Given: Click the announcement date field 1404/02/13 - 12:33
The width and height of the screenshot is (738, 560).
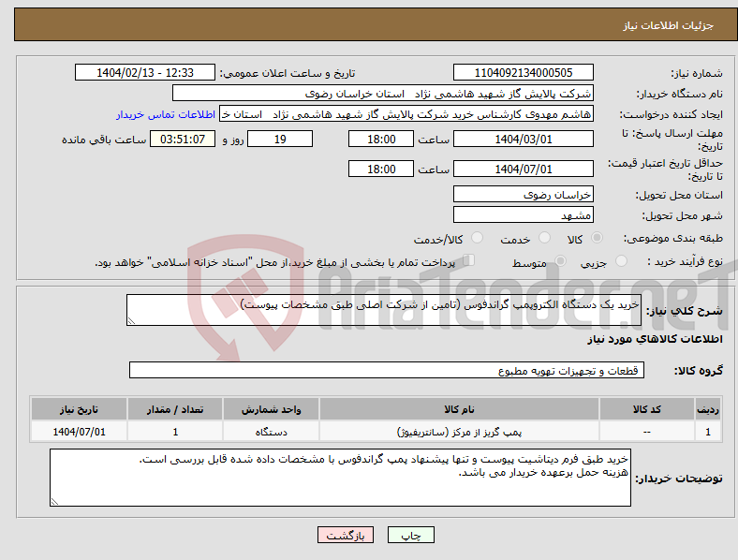Looking at the screenshot, I should (145, 72).
